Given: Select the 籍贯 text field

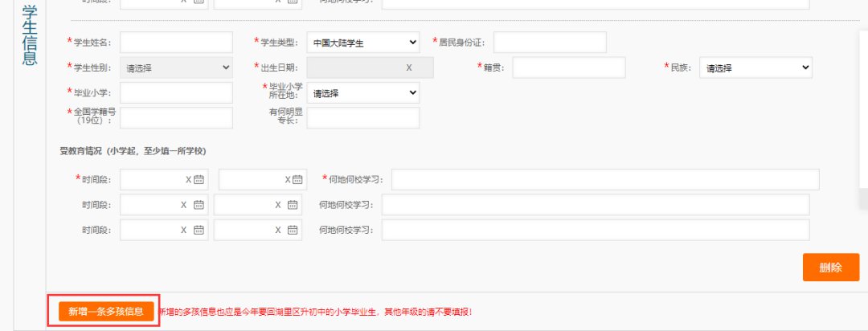Looking at the screenshot, I should pos(568,68).
